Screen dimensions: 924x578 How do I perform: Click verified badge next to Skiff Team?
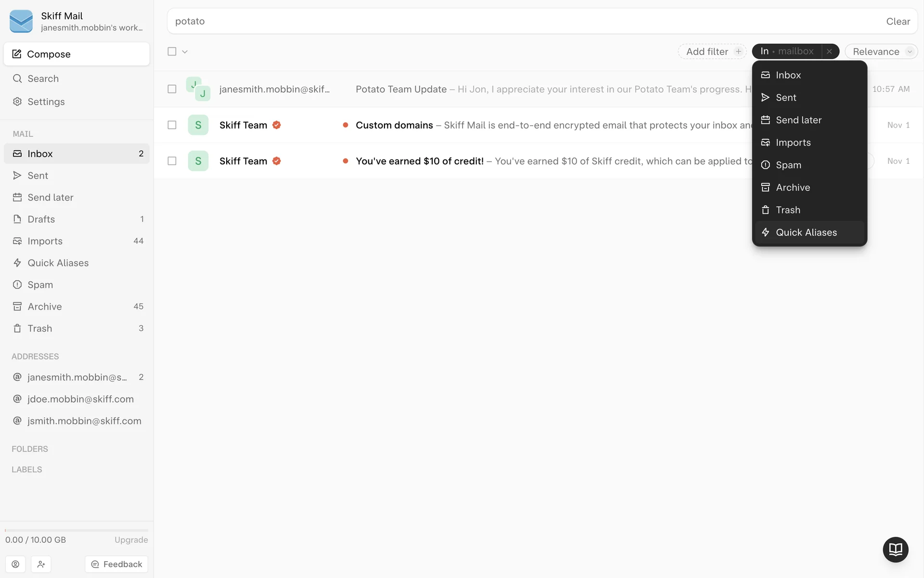click(x=277, y=125)
